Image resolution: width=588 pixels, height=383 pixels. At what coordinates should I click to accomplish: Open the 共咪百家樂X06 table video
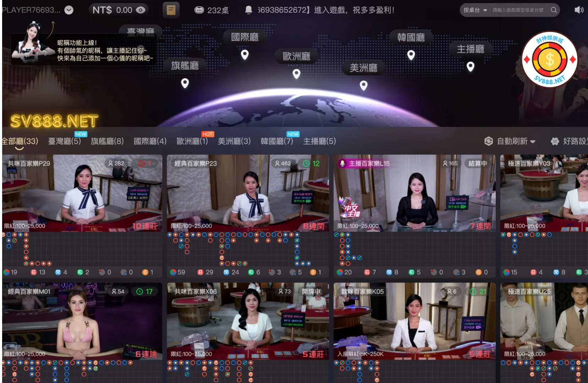[x=248, y=321]
